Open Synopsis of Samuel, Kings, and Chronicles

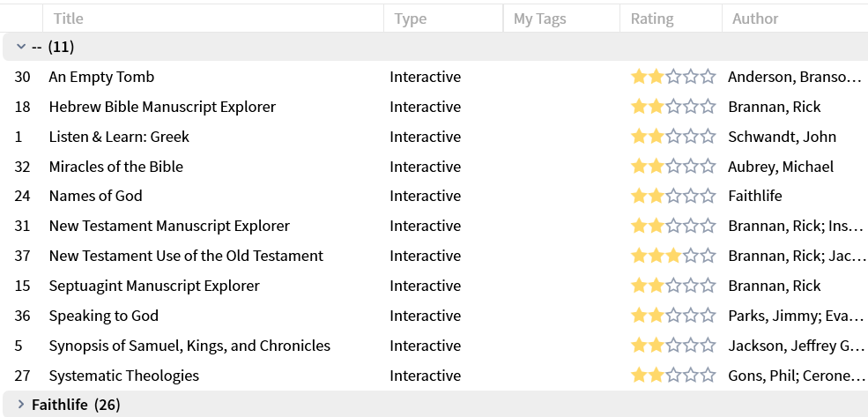[x=189, y=346]
